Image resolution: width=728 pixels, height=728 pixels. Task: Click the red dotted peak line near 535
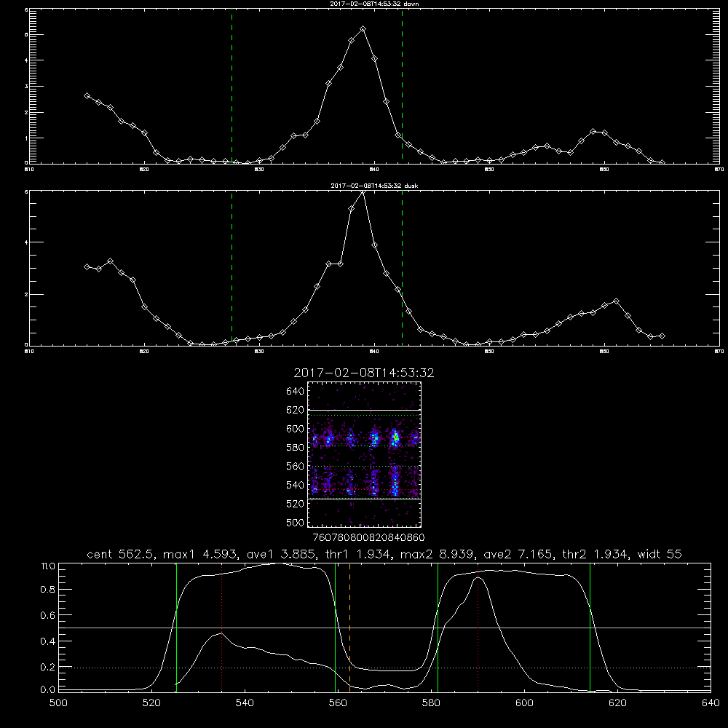click(x=221, y=628)
